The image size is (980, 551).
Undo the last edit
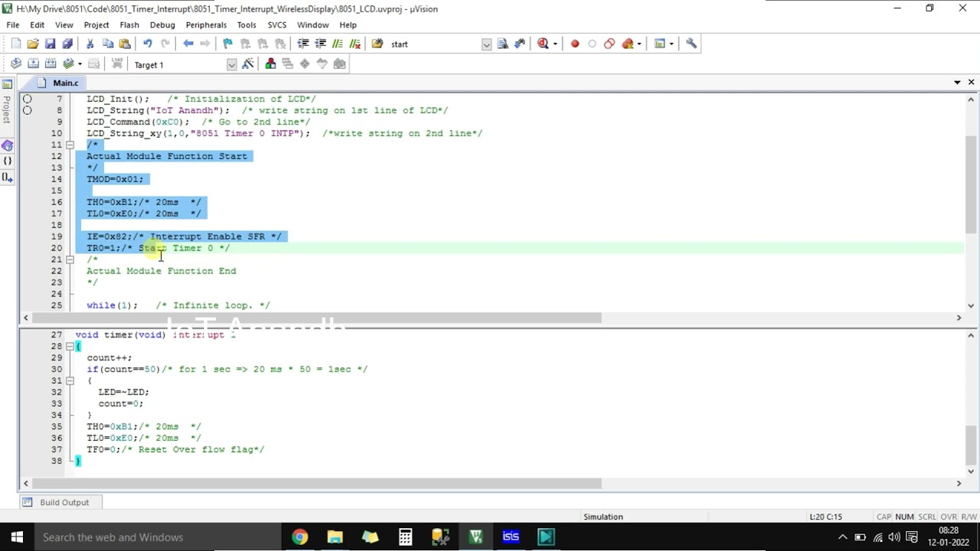(148, 44)
